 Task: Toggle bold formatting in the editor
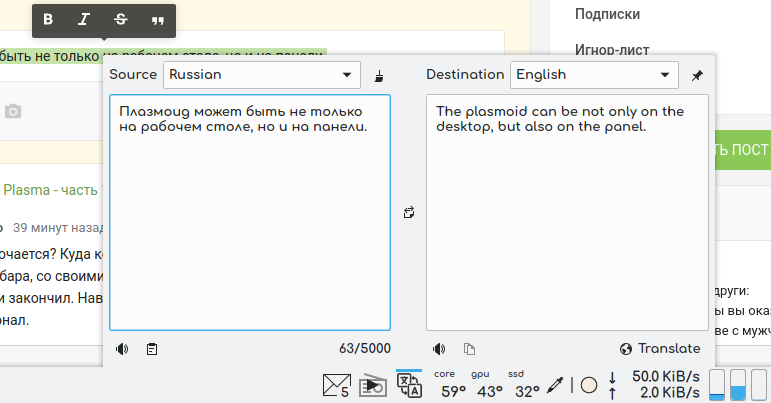tap(48, 19)
